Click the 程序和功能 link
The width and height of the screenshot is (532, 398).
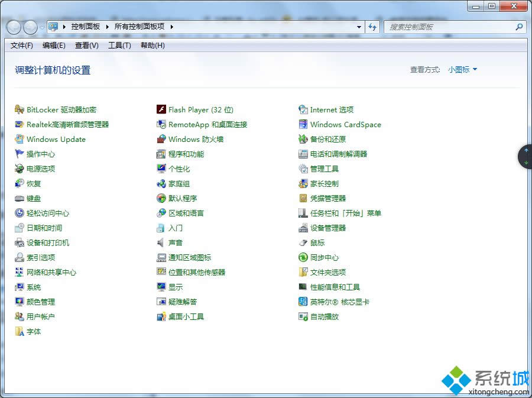click(x=186, y=154)
